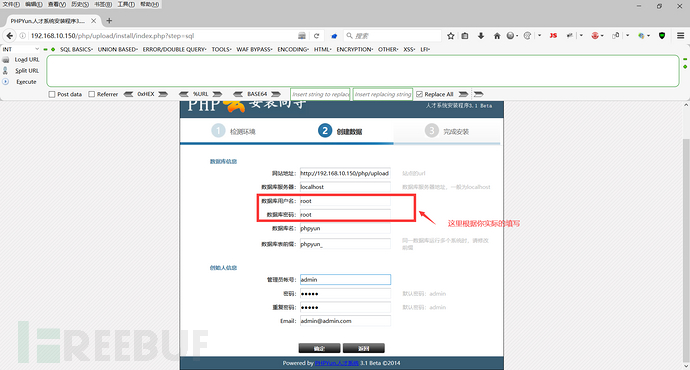
Task: Open a new tab with the plus icon
Action: 109,20
